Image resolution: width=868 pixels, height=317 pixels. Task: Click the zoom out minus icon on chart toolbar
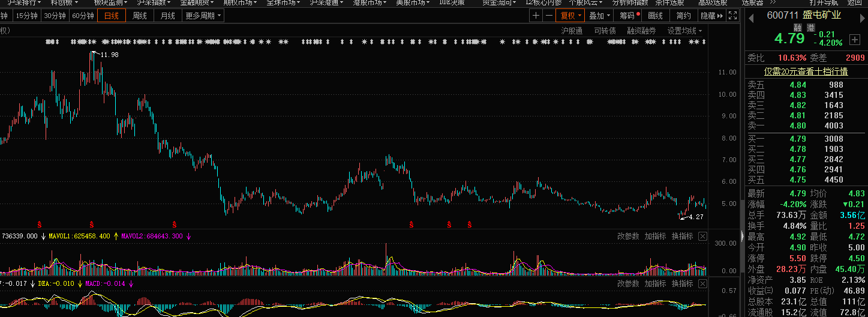click(549, 16)
